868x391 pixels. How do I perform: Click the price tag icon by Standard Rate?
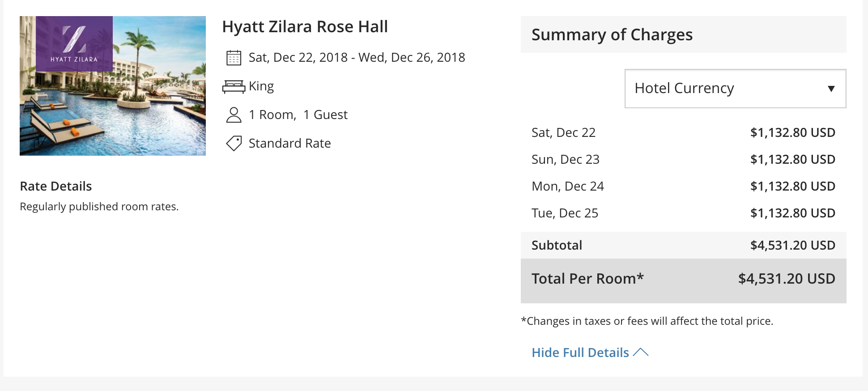pos(234,143)
